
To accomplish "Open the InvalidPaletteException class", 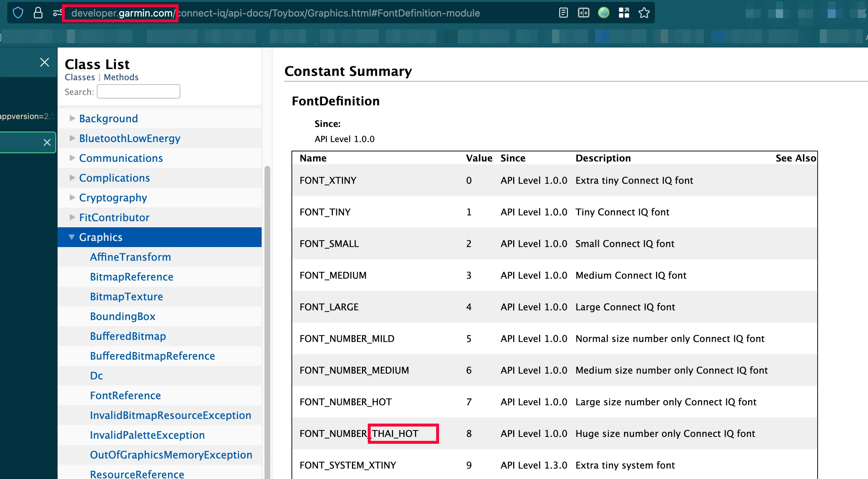I will pyautogui.click(x=147, y=435).
